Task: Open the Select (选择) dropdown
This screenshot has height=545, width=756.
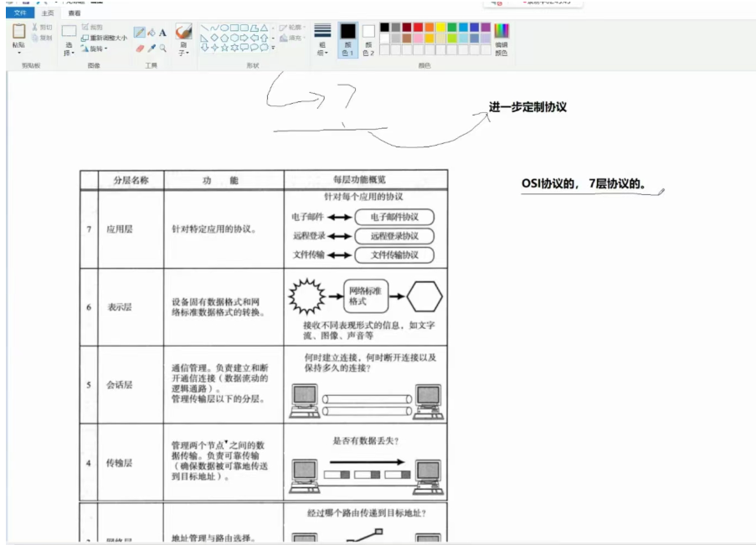Action: tap(69, 49)
